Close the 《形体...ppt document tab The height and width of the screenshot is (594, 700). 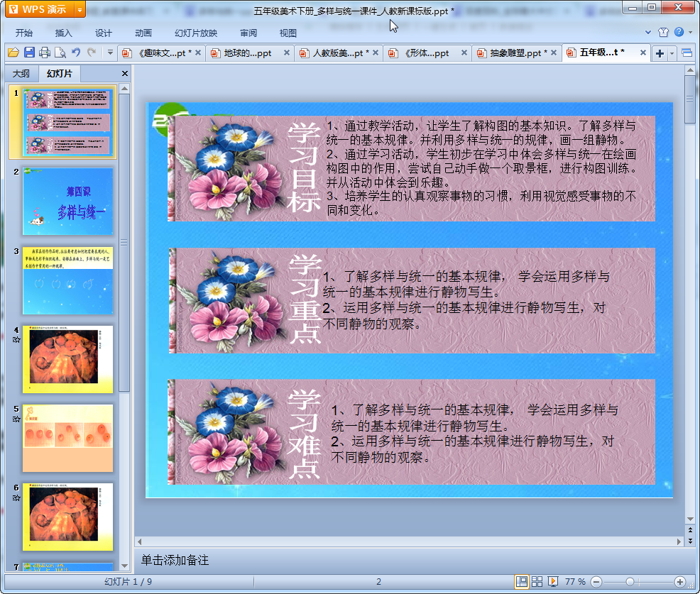point(464,53)
